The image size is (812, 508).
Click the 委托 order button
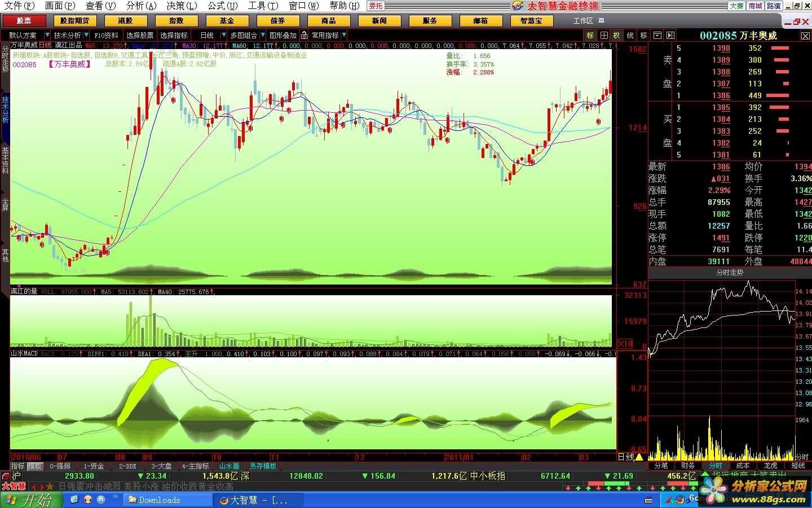[376, 6]
